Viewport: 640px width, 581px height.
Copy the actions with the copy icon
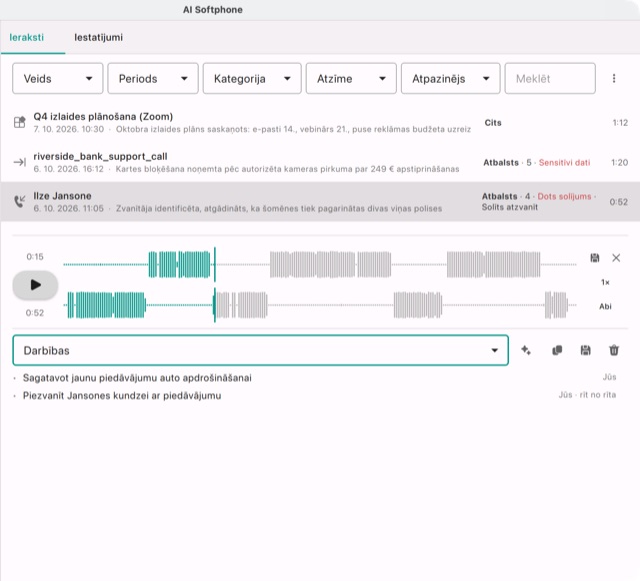(557, 350)
